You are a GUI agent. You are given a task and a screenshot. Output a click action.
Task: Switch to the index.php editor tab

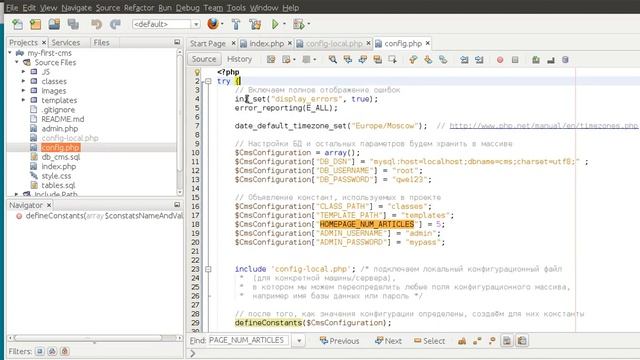(266, 44)
